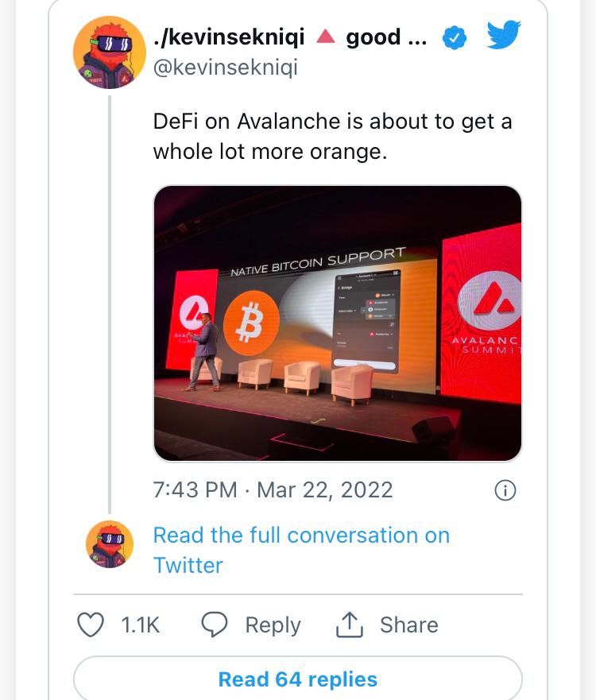Click the small avatar beside the conversation link
The width and height of the screenshot is (596, 700).
point(110,544)
